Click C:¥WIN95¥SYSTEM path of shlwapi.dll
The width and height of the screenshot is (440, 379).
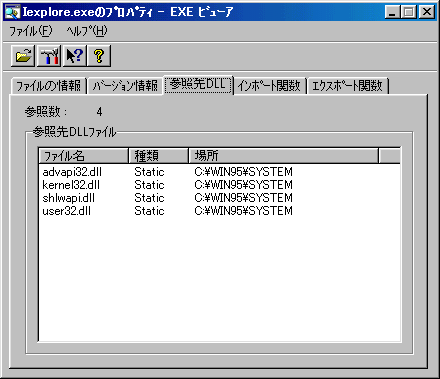pos(244,198)
